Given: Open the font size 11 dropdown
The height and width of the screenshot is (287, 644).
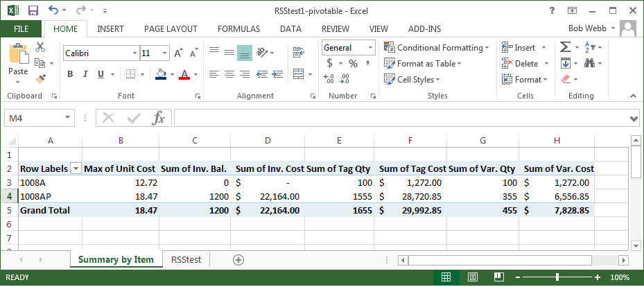Looking at the screenshot, I should 165,53.
